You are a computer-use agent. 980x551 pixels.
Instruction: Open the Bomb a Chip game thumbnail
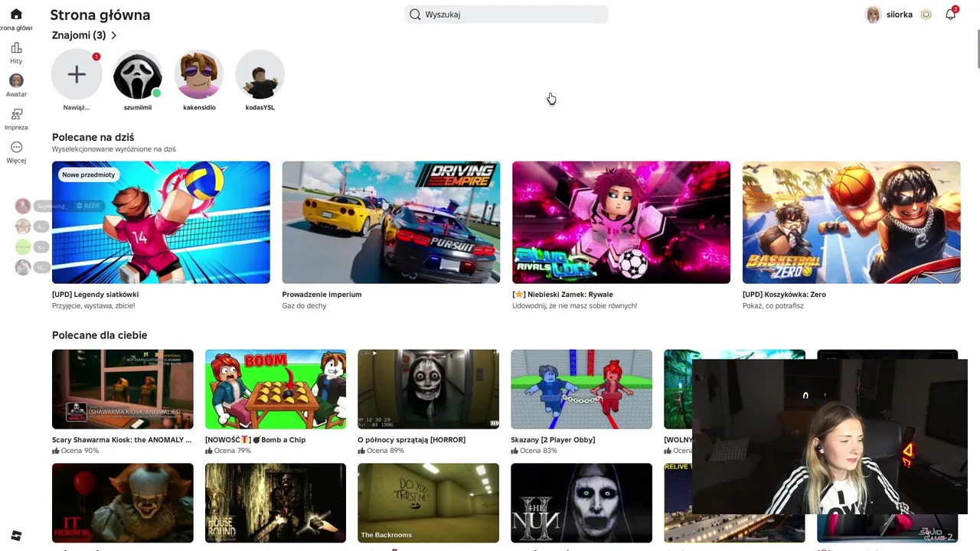[x=276, y=390]
